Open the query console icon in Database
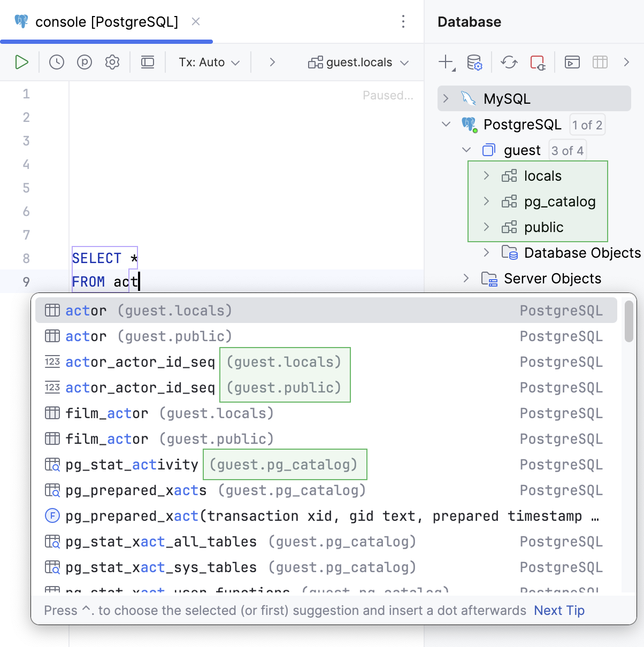This screenshot has height=647, width=644. tap(572, 63)
